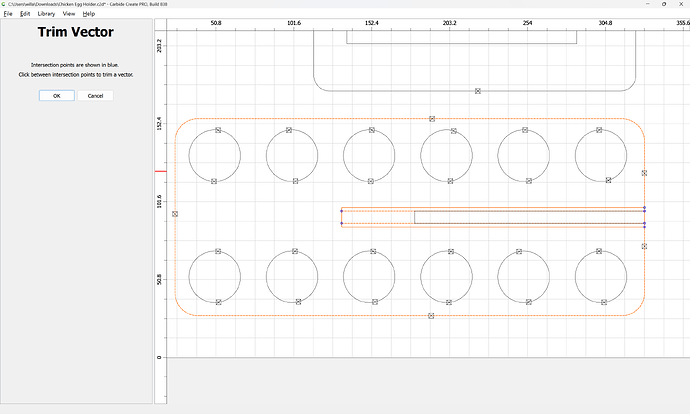Click node marker atop the top-left circle
The height and width of the screenshot is (414, 690).
click(x=218, y=130)
